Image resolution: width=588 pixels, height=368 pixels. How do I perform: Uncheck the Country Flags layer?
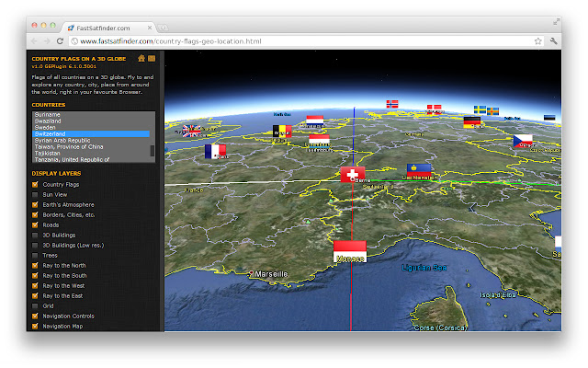(35, 184)
